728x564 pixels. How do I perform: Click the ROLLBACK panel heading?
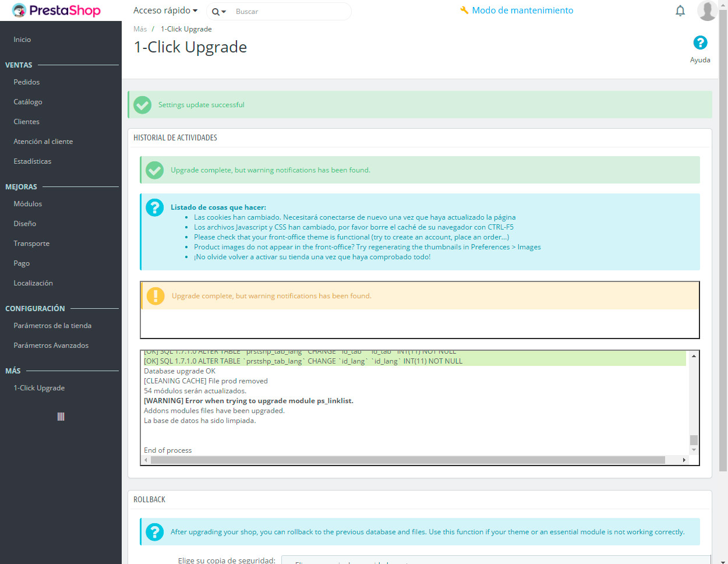click(150, 500)
